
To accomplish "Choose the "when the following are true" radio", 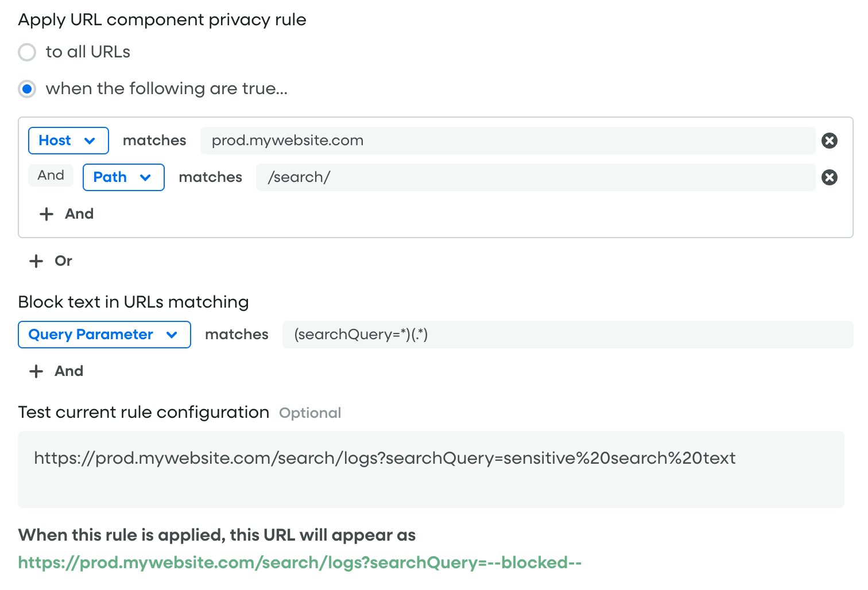I will click(27, 89).
